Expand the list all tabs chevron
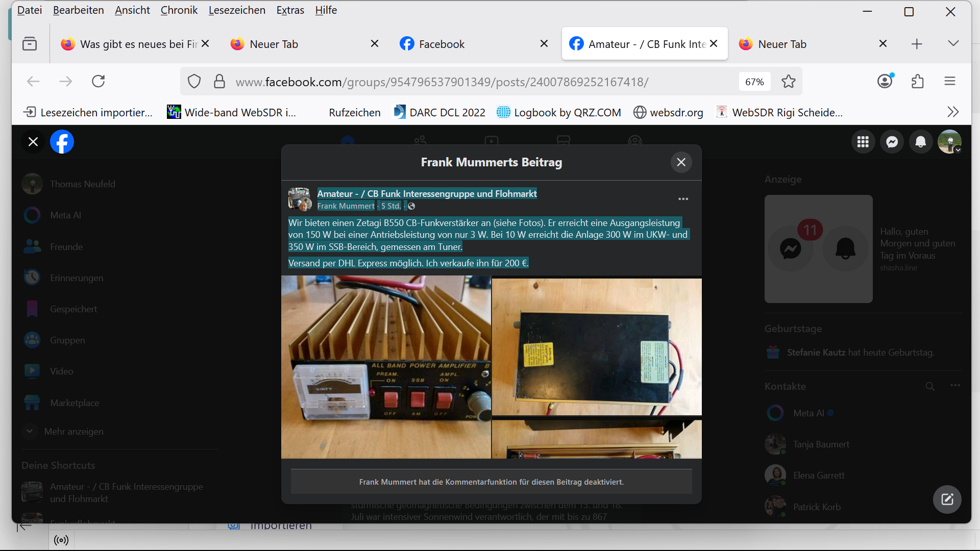The height and width of the screenshot is (551, 980). pyautogui.click(x=953, y=44)
